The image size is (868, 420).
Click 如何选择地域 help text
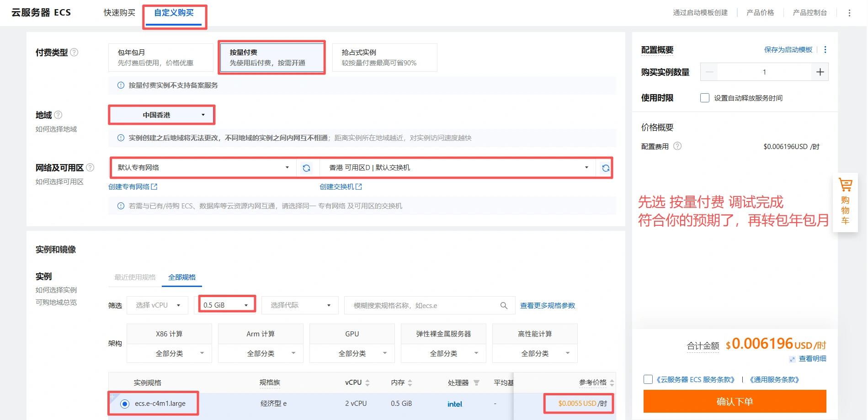(56, 129)
